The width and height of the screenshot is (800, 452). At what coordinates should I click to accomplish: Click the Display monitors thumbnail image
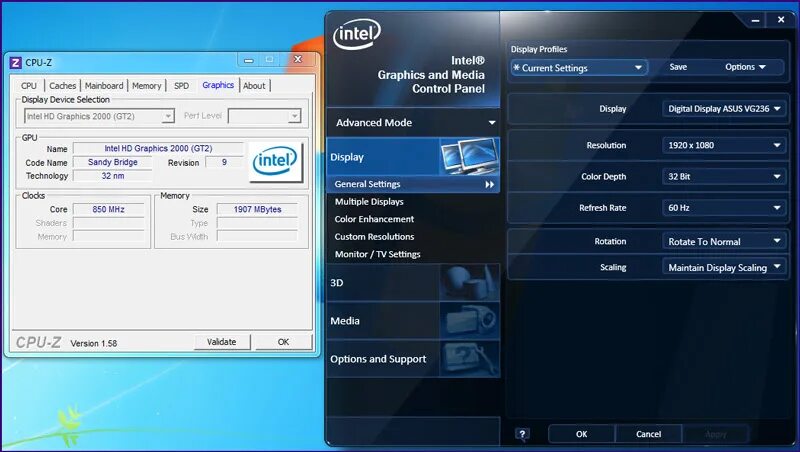(x=469, y=157)
